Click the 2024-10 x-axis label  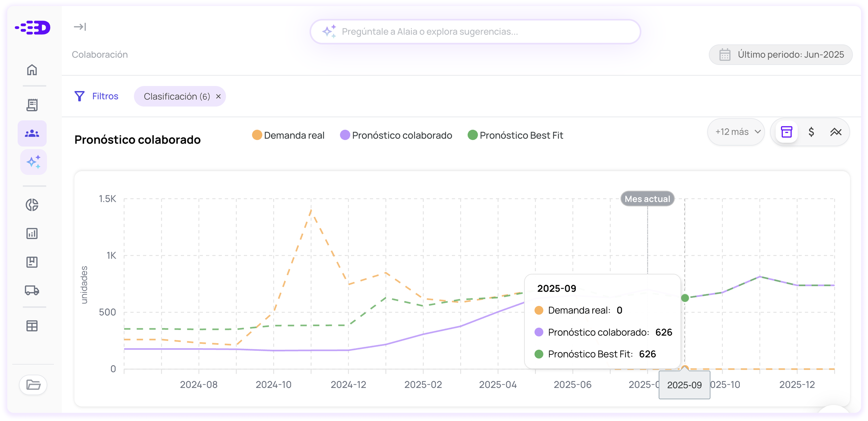(273, 384)
